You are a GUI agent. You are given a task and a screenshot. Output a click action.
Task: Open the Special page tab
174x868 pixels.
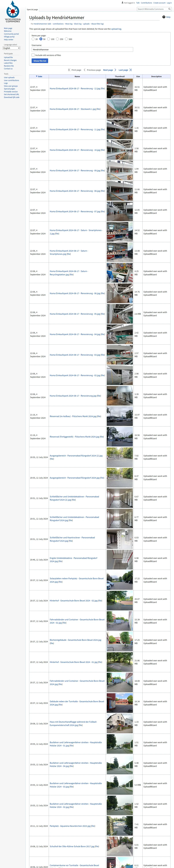pos(32,9)
